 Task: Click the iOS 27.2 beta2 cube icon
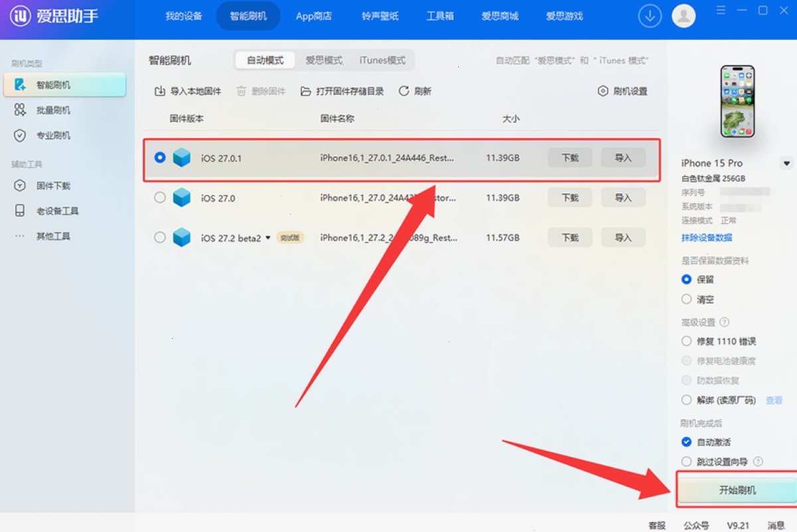pyautogui.click(x=181, y=237)
